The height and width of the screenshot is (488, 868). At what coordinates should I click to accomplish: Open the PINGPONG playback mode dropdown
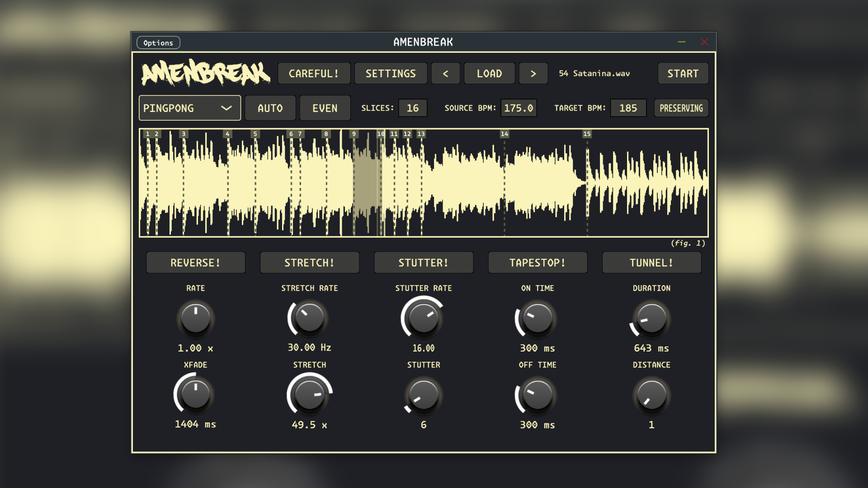pyautogui.click(x=181, y=108)
